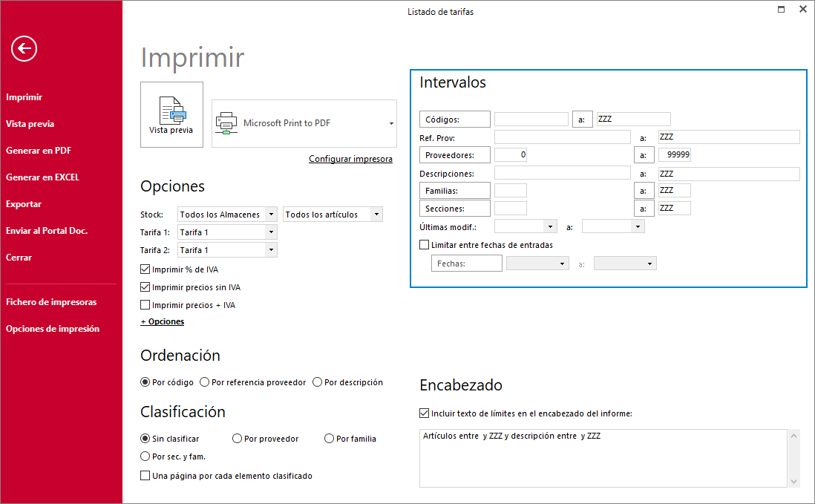Screen dimensions: 815x504
Task: Click the 'a:' button in Proveedores row
Action: [644, 155]
